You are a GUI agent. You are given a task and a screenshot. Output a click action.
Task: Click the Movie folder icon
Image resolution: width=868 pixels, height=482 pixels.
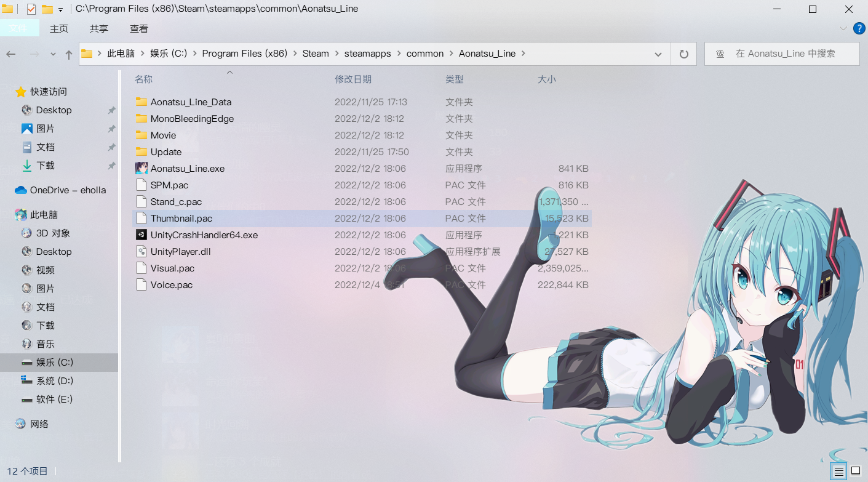click(x=141, y=135)
